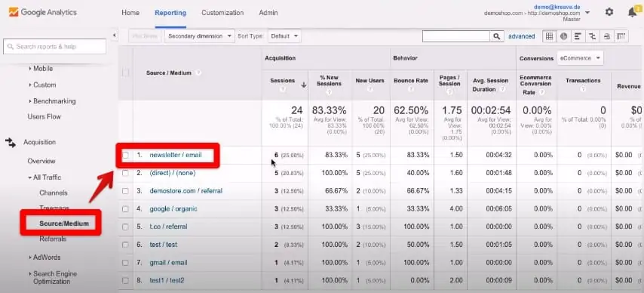Open the google / organic source link

pos(173,209)
